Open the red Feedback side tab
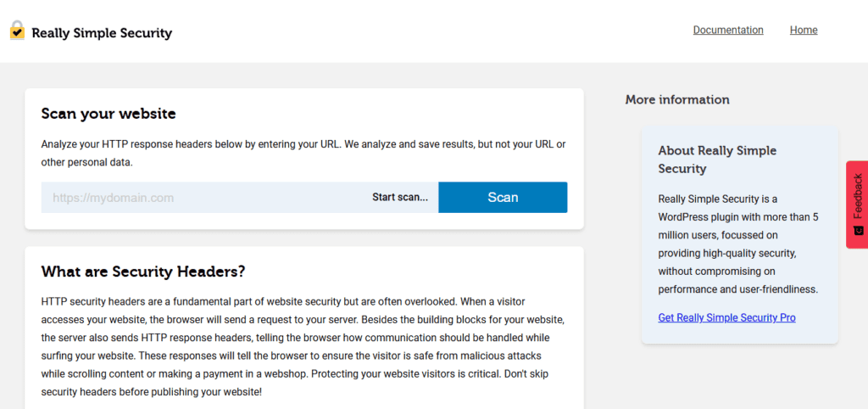 [x=857, y=204]
